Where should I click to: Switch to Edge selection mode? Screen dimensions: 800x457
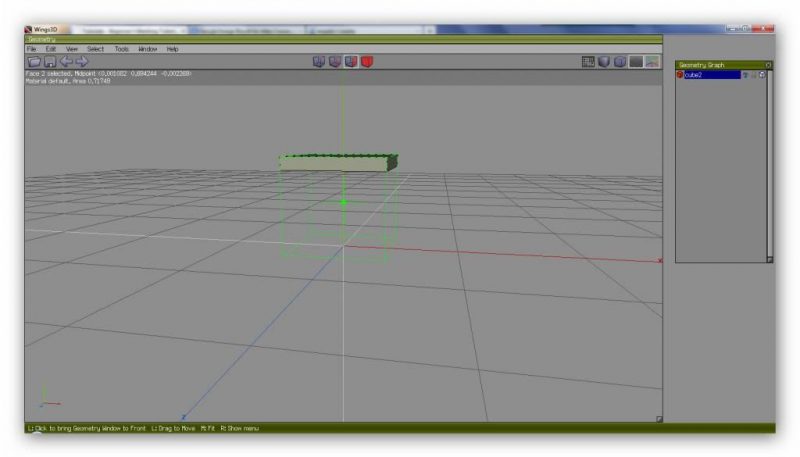coord(335,62)
